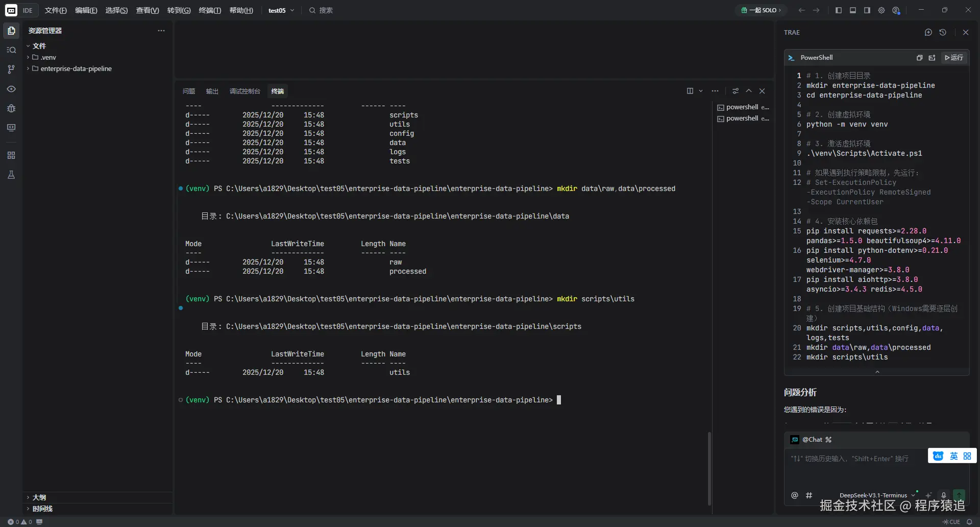Go back with the left arrow
This screenshot has height=527, width=980.
click(x=802, y=10)
